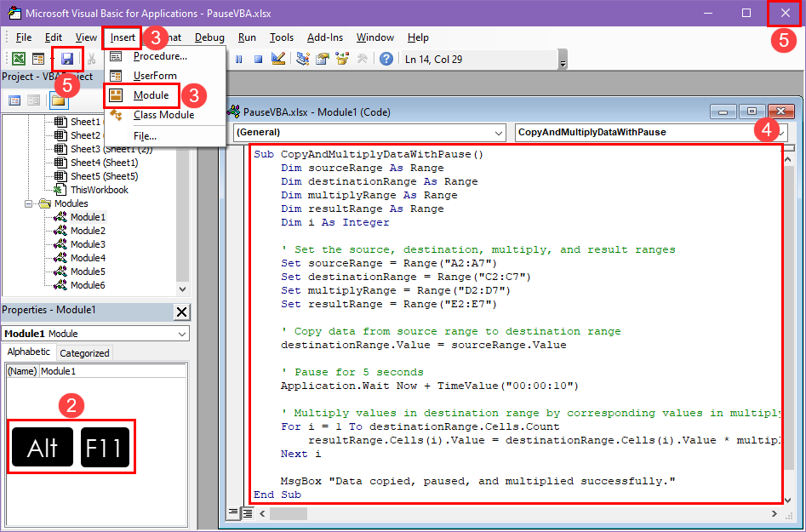Image resolution: width=806 pixels, height=532 pixels.
Task: Open the (General) object dropdown
Action: click(498, 133)
